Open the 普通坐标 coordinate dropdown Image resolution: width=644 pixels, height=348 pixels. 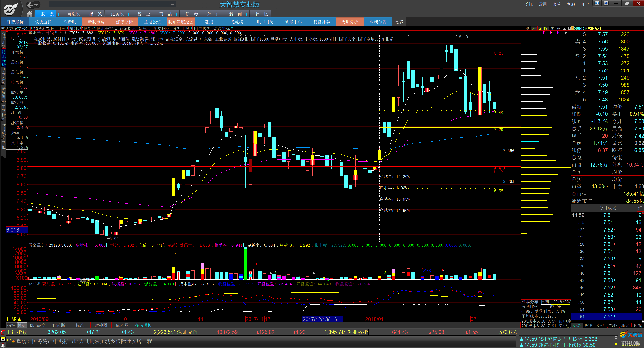223,29
